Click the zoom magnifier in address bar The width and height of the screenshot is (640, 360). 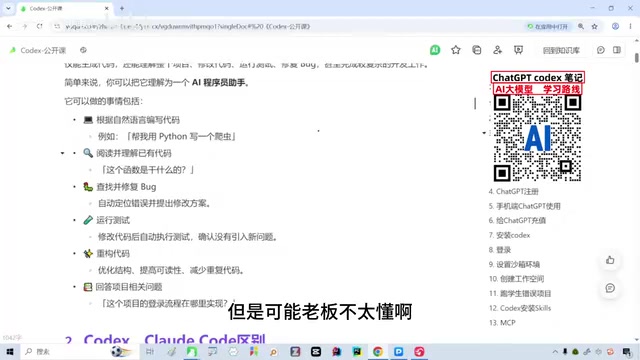581,26
